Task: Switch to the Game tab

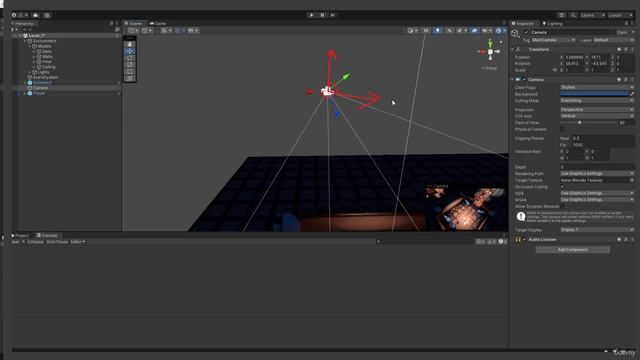Action: [x=158, y=24]
